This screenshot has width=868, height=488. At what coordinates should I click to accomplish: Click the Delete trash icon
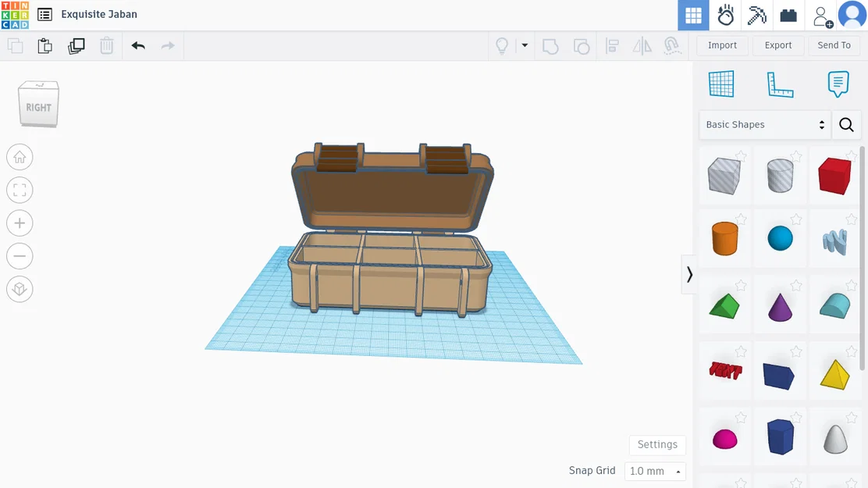[x=106, y=45]
